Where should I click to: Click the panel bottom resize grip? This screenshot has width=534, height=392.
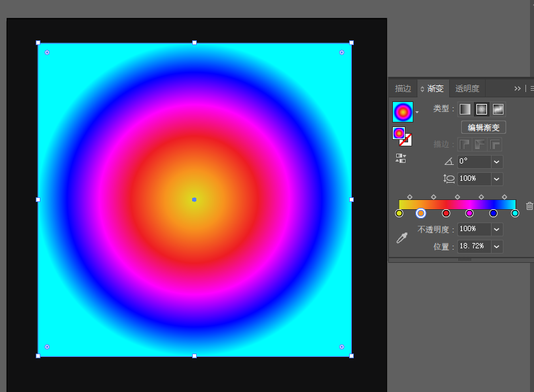464,260
